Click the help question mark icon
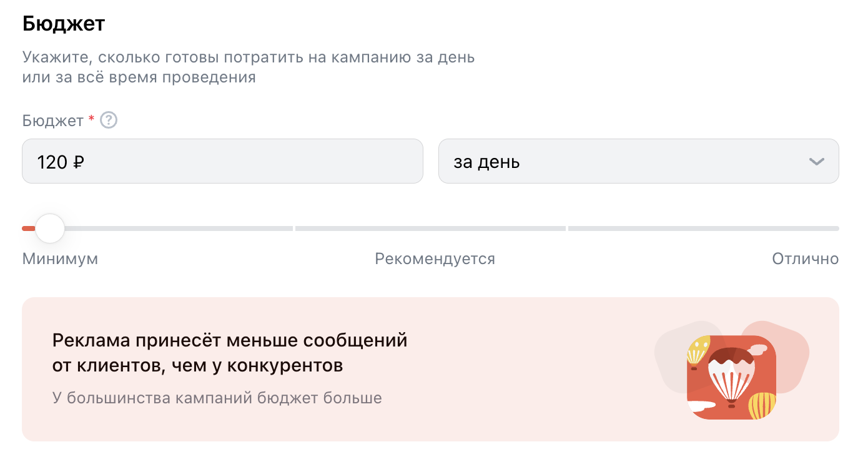The height and width of the screenshot is (462, 868). tap(109, 120)
